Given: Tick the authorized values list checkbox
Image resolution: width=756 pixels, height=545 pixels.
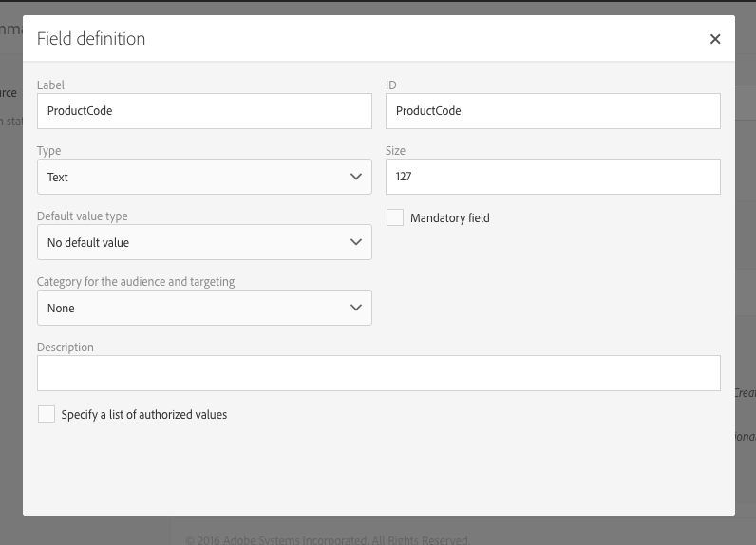Looking at the screenshot, I should pos(46,414).
